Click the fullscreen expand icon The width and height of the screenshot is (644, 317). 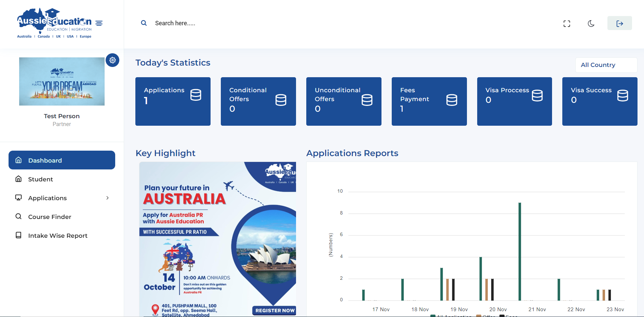tap(567, 24)
